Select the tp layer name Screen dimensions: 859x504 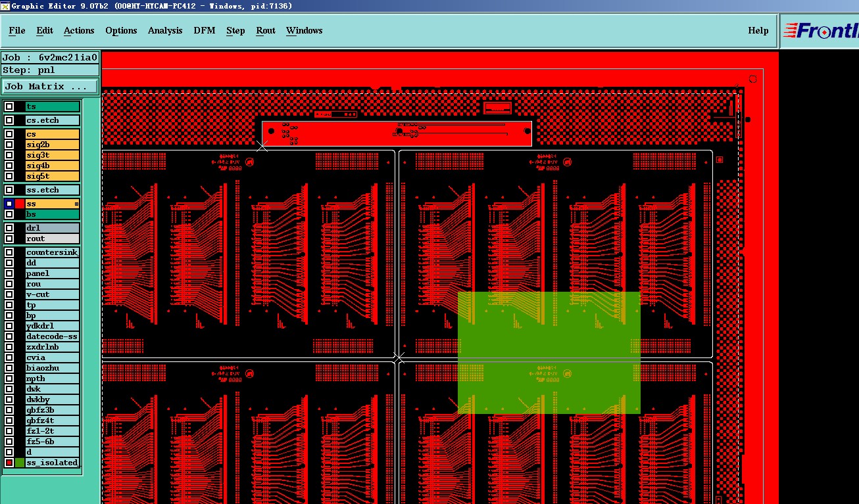(53, 305)
